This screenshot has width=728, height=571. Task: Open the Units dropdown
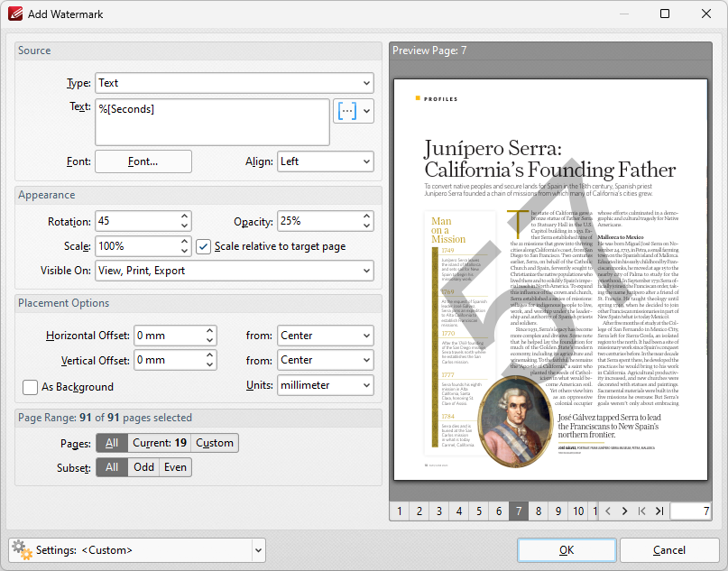[326, 385]
